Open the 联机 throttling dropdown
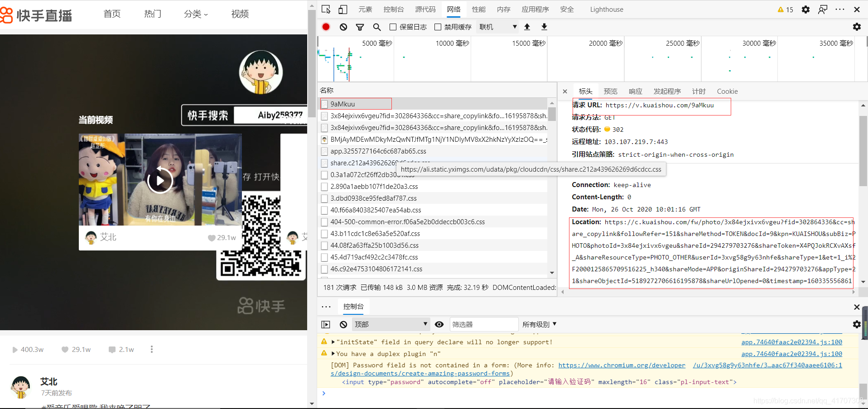This screenshot has height=409, width=868. [x=498, y=27]
